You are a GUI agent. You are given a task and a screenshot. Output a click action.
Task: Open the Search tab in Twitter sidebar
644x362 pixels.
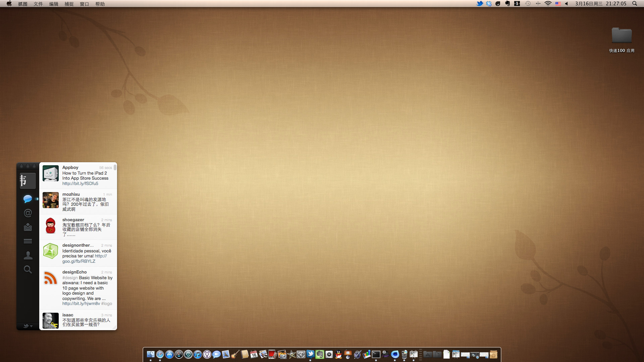(28, 269)
